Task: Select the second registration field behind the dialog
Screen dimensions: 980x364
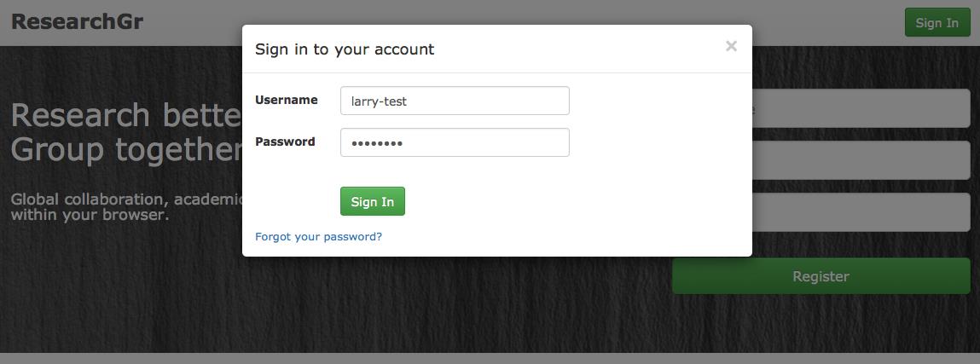Action: click(x=861, y=159)
